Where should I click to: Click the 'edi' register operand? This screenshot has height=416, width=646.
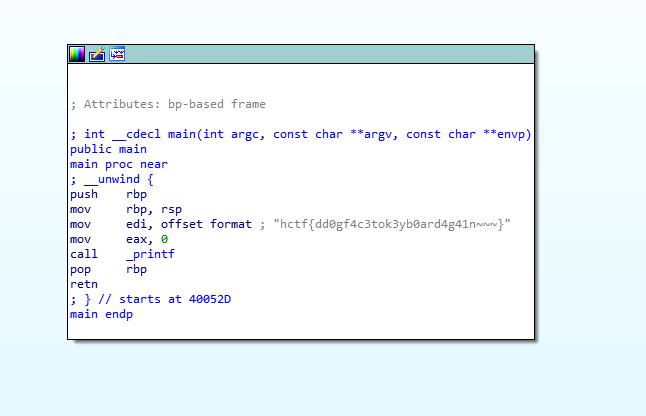(x=136, y=224)
